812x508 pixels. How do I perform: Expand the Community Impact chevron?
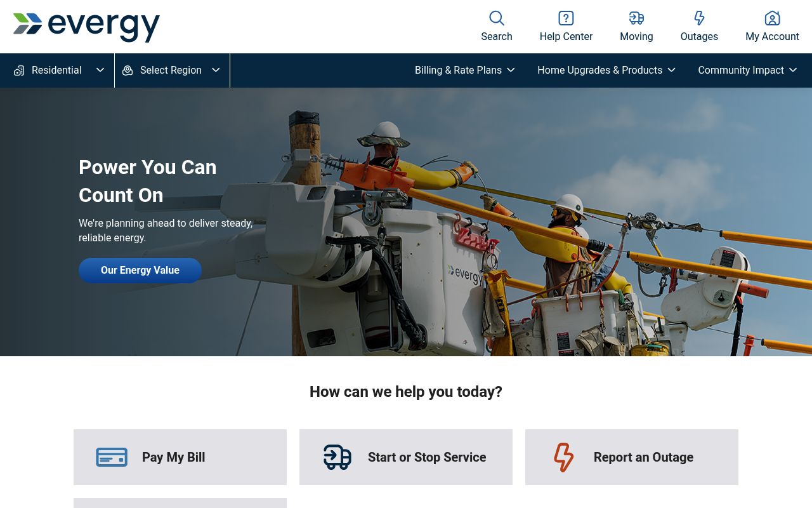(793, 70)
